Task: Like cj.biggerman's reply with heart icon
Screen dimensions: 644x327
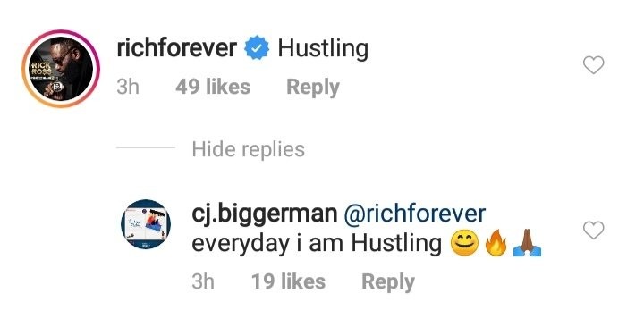Action: point(594,230)
